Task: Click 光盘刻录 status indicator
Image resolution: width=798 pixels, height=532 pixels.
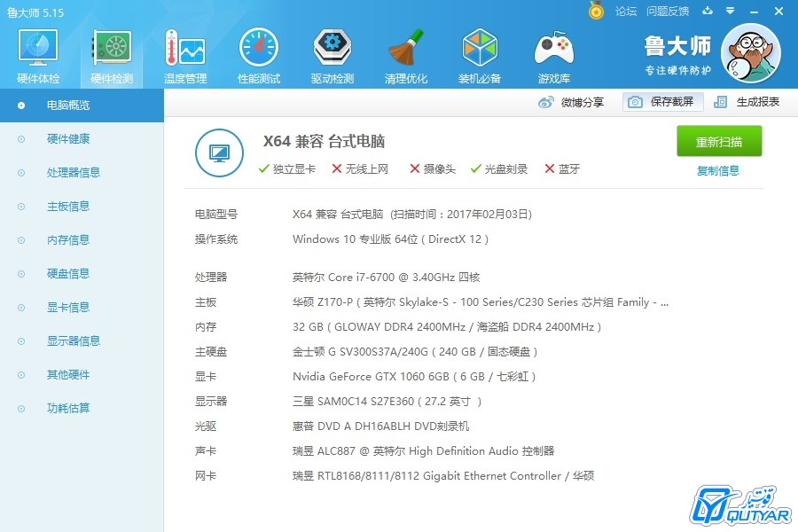Action: pos(499,169)
